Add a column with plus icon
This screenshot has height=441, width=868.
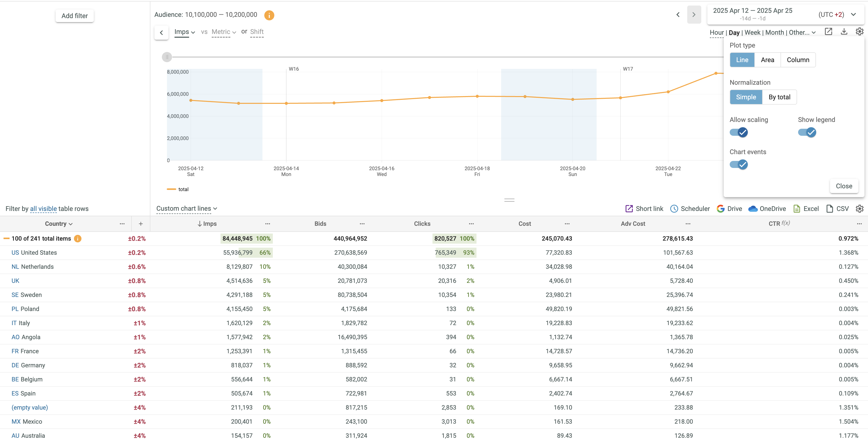click(141, 224)
